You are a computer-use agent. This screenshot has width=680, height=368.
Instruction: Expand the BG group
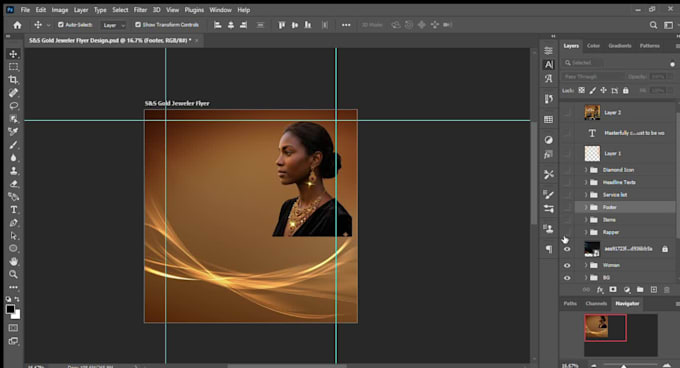pyautogui.click(x=586, y=278)
